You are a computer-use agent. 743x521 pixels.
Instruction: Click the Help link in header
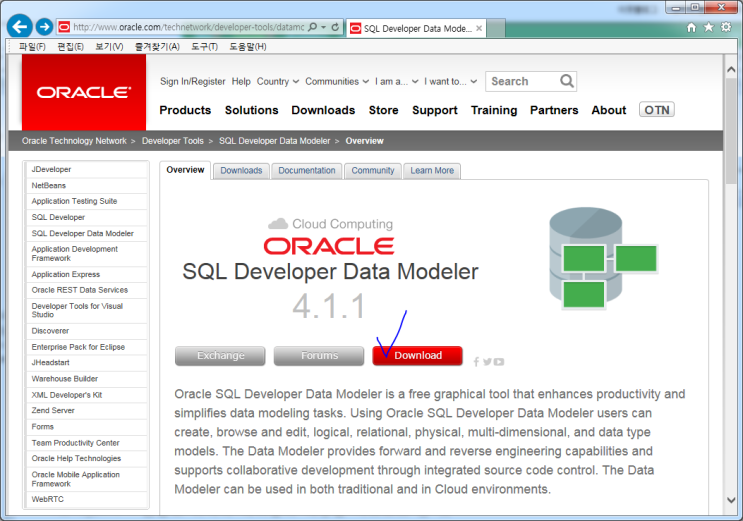click(241, 82)
